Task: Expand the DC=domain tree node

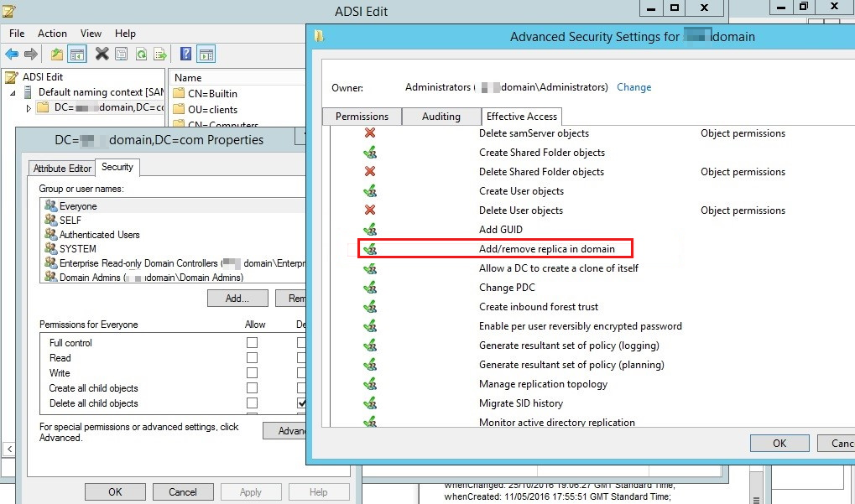Action: [29, 108]
